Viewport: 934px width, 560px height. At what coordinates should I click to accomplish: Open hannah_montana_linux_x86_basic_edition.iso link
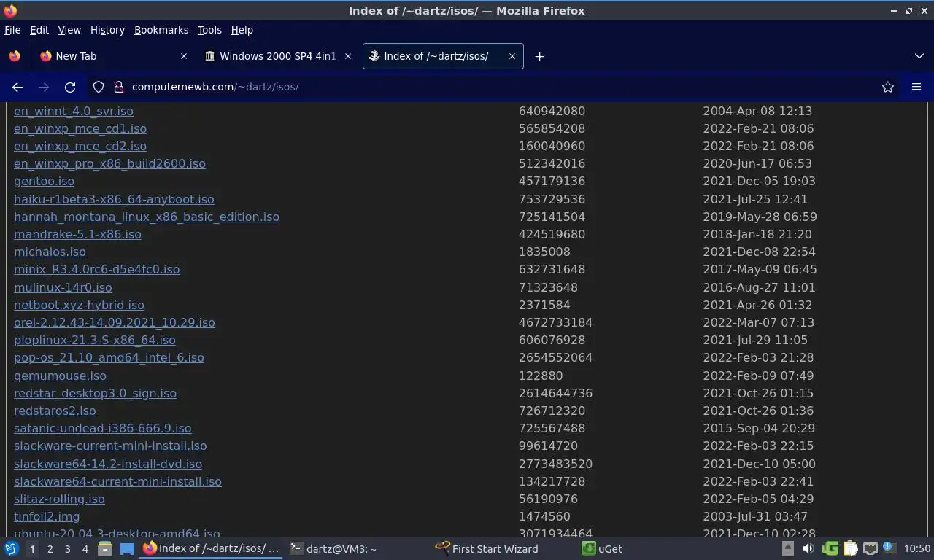pos(147,217)
